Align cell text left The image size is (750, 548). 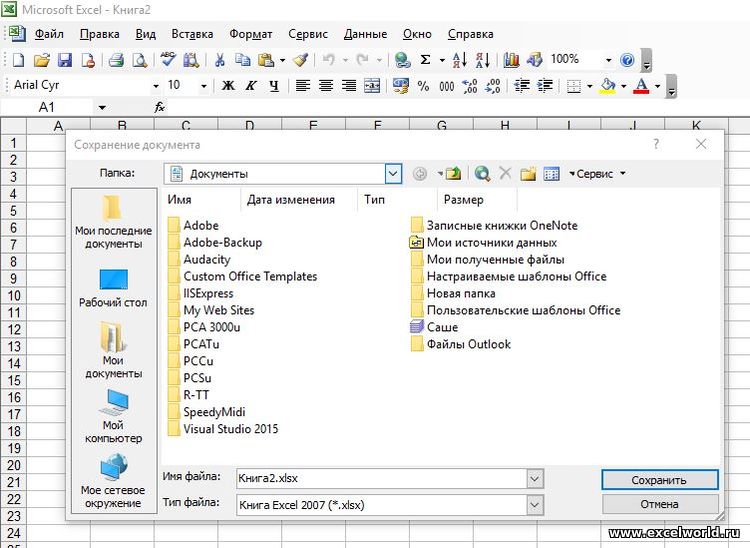(302, 86)
